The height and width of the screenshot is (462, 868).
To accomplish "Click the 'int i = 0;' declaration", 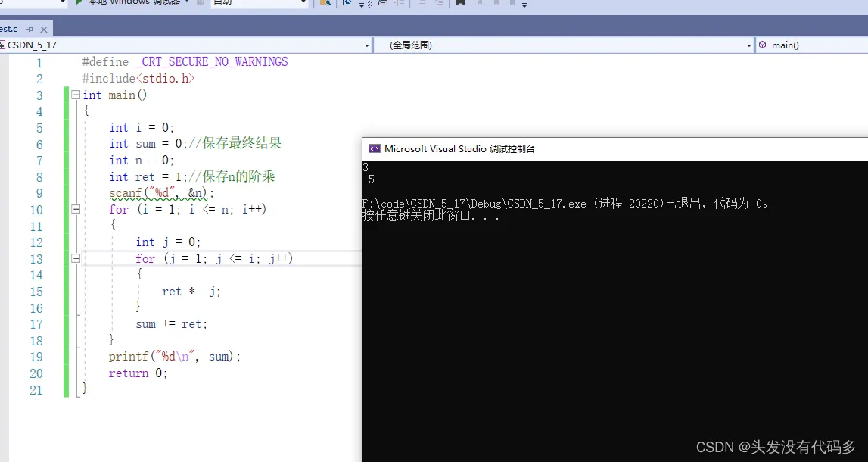I will pyautogui.click(x=142, y=128).
